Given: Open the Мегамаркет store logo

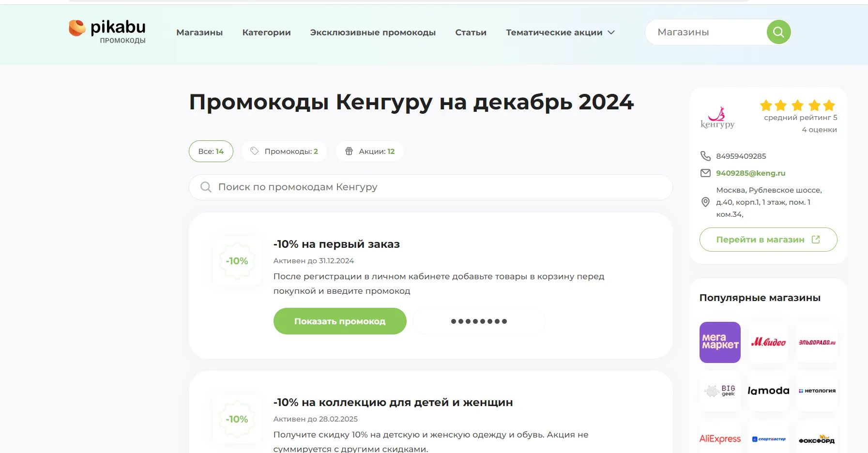Looking at the screenshot, I should click(x=720, y=342).
